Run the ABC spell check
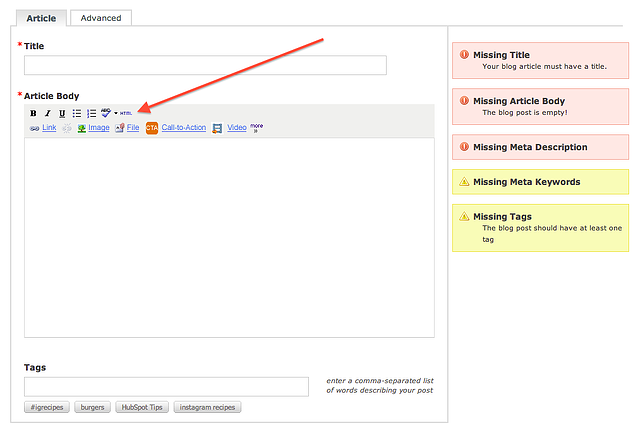This screenshot has height=428, width=638. 106,113
